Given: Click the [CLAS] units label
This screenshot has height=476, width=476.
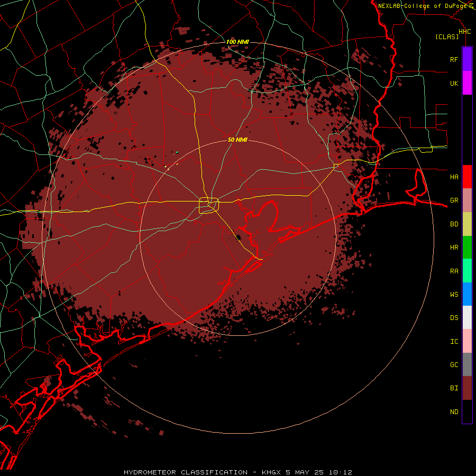Looking at the screenshot, I should tap(447, 36).
